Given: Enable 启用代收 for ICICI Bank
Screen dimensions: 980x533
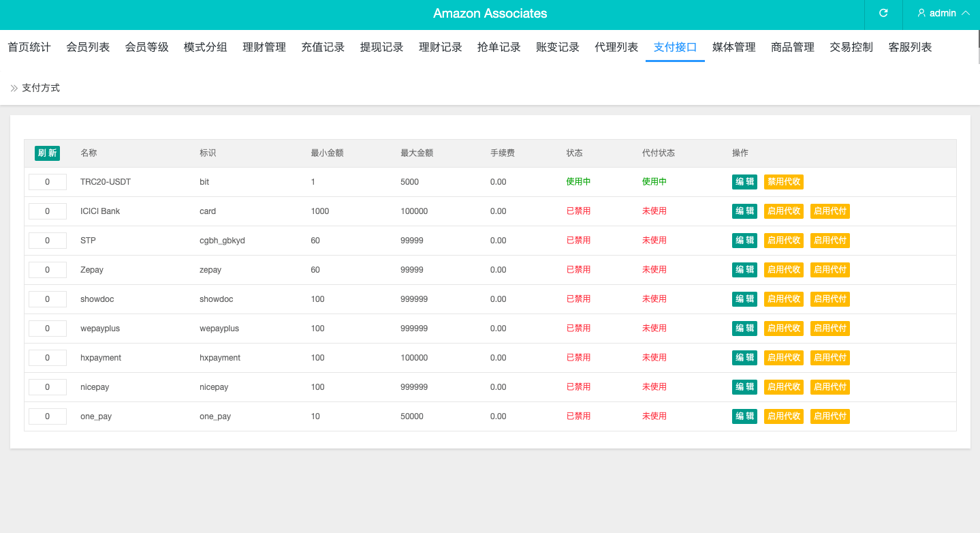Looking at the screenshot, I should click(783, 211).
